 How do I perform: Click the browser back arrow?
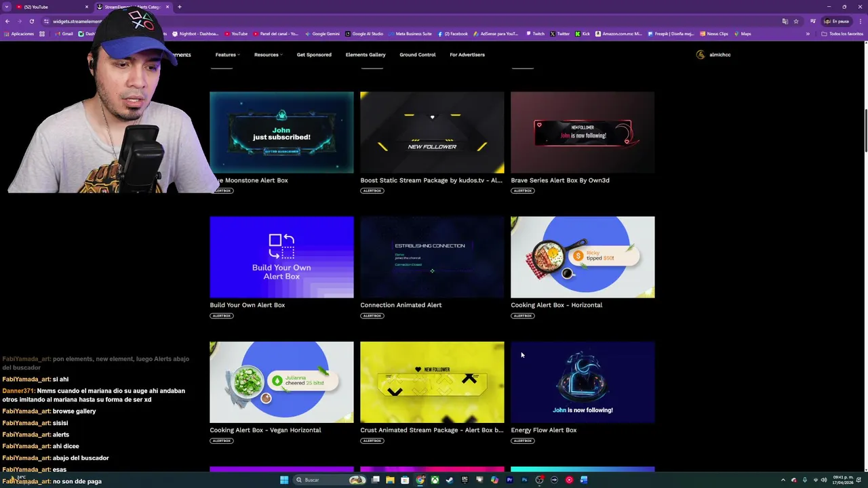click(x=7, y=21)
